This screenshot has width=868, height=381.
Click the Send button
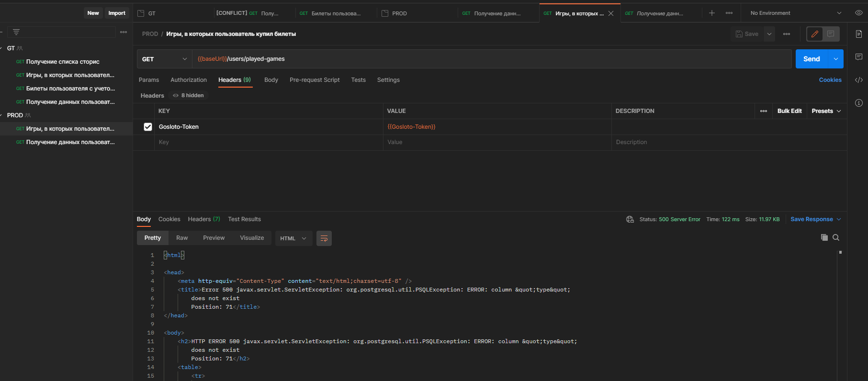coord(812,59)
